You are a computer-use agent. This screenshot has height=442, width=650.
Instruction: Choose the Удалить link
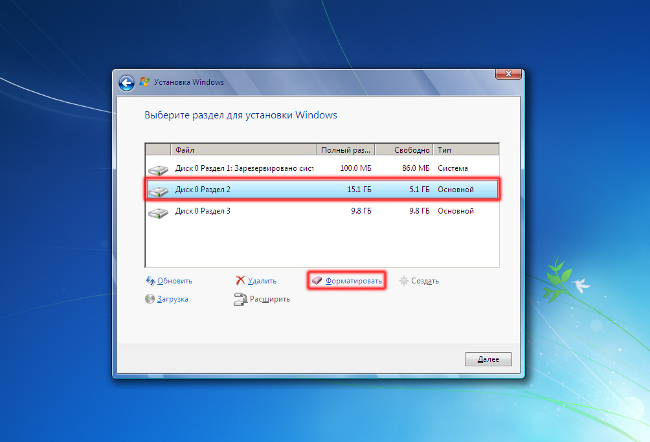point(262,281)
